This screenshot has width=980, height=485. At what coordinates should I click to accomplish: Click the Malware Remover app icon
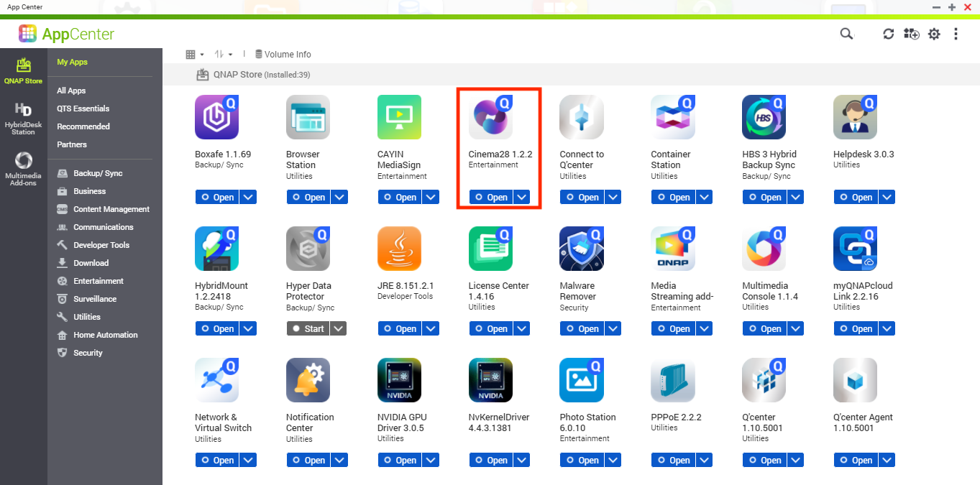tap(581, 249)
